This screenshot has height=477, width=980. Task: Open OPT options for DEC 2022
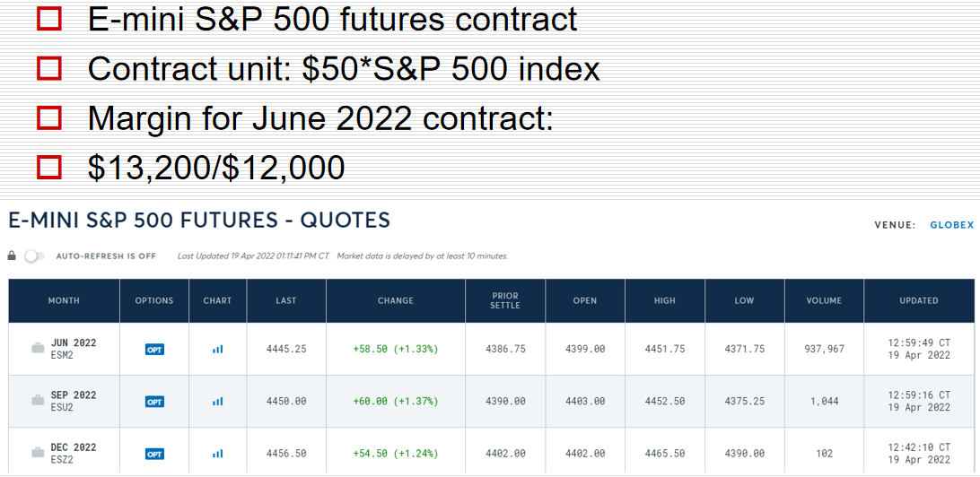point(154,454)
